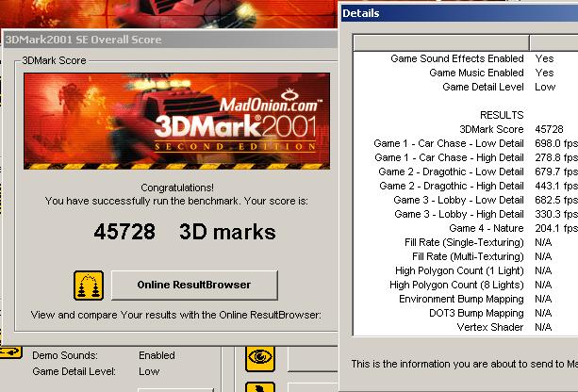This screenshot has width=578, height=392.
Task: Select 'High Polygon Count (1 Light)' row
Action: click(x=466, y=270)
